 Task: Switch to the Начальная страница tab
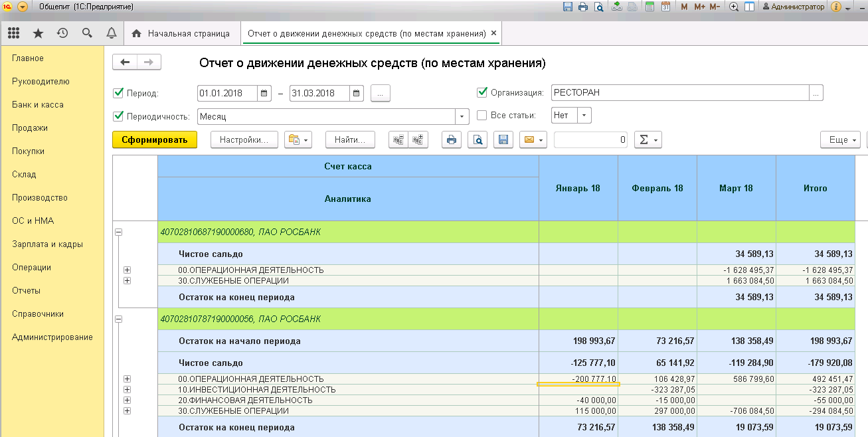181,33
